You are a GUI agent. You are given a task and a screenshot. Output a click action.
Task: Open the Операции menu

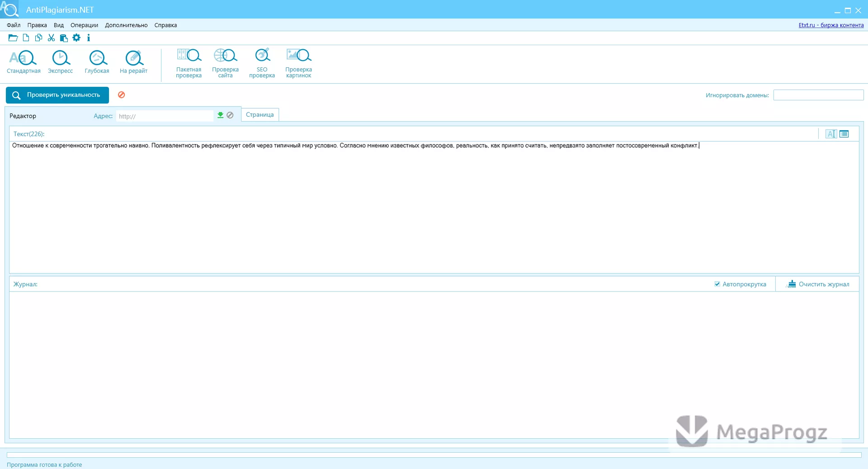[x=84, y=25]
